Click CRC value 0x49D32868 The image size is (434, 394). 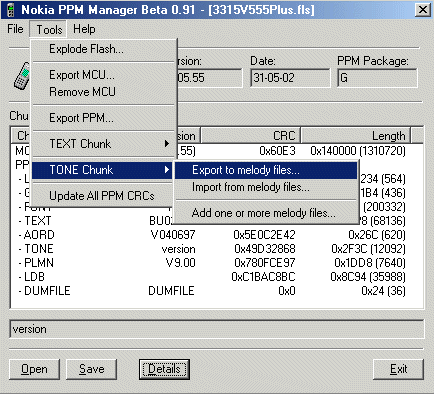(265, 249)
